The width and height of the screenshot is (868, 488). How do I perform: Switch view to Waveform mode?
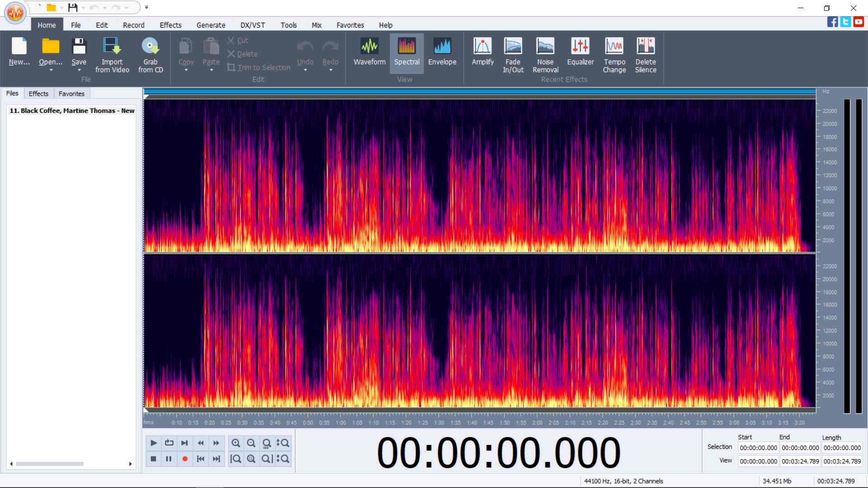point(369,52)
